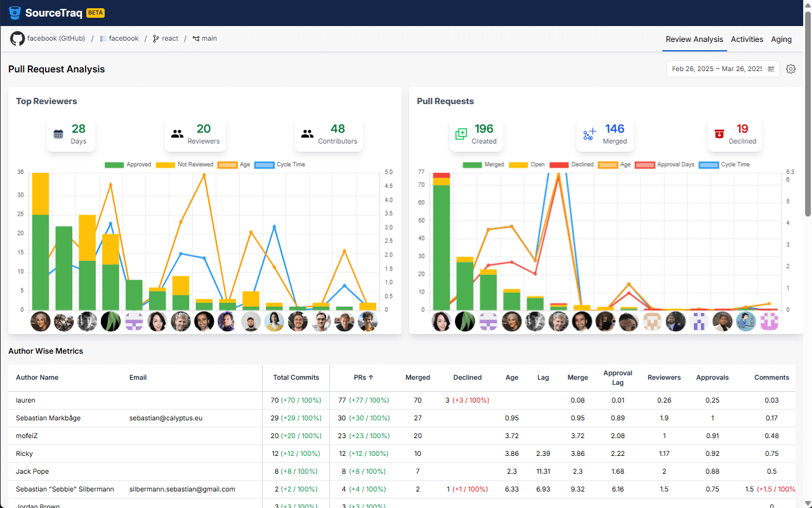
Task: Select the author name 'mofeiZ'
Action: tap(27, 436)
